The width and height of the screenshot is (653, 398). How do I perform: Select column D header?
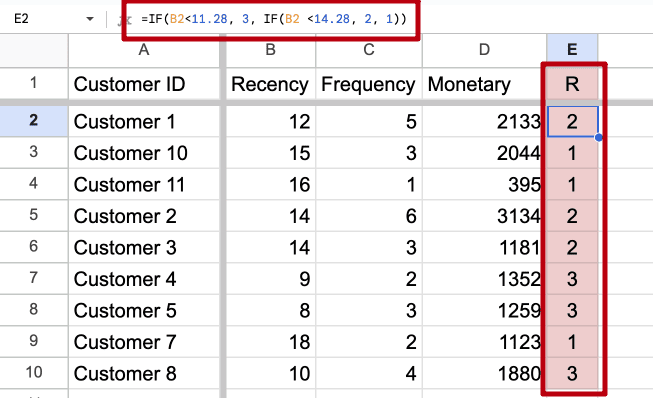tap(484, 50)
